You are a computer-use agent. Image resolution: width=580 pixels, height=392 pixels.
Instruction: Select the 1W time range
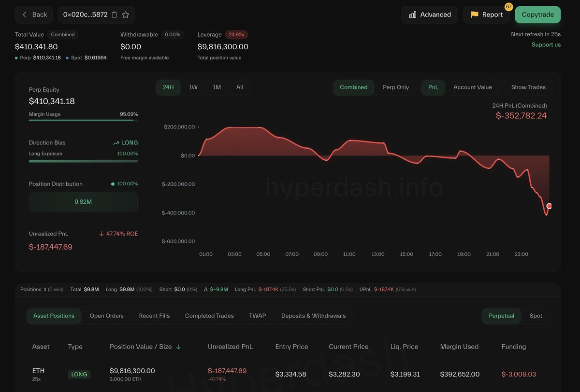click(193, 87)
